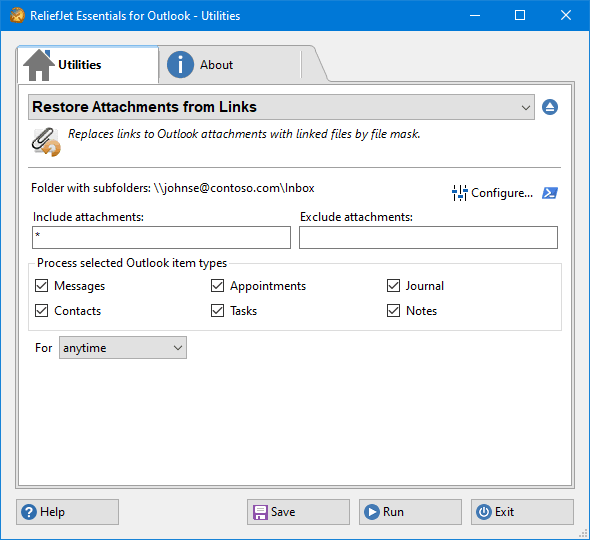Click the Run button

coord(410,512)
